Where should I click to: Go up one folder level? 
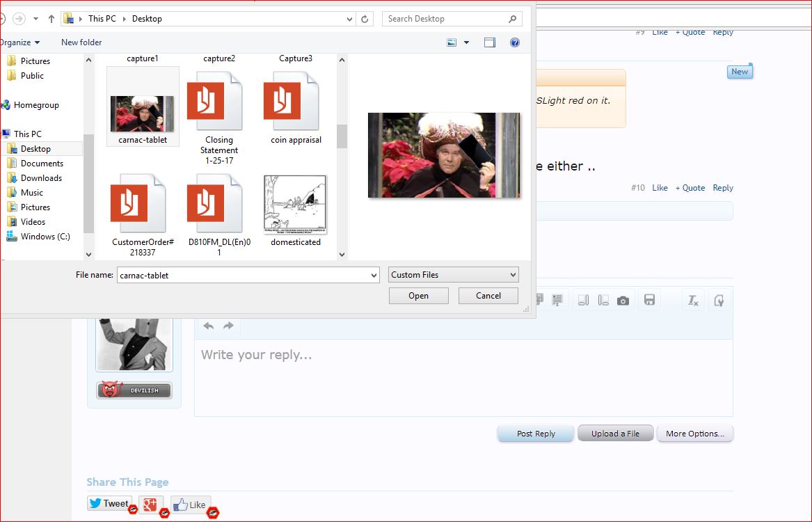(51, 19)
